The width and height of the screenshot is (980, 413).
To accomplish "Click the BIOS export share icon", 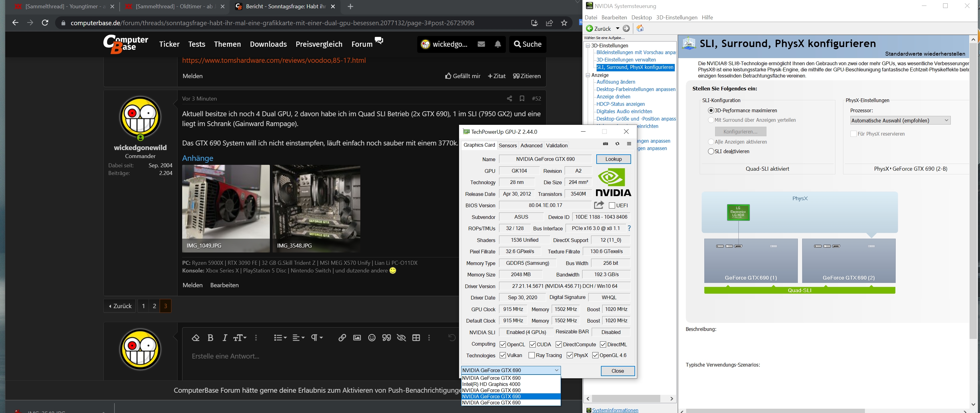I will point(599,205).
